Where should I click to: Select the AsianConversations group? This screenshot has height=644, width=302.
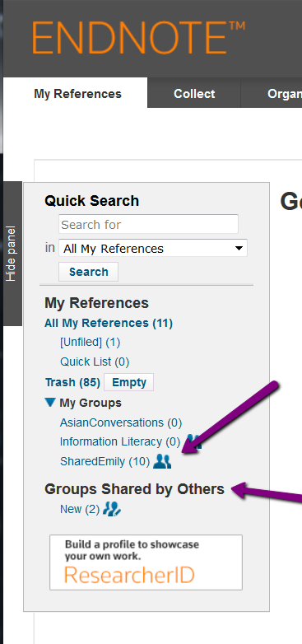121,422
